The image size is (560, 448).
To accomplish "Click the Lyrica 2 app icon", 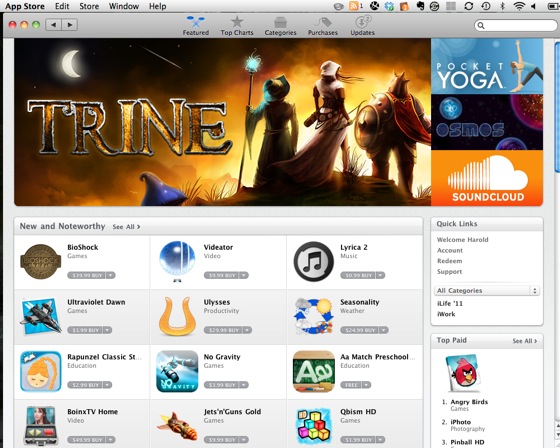I will tap(314, 262).
